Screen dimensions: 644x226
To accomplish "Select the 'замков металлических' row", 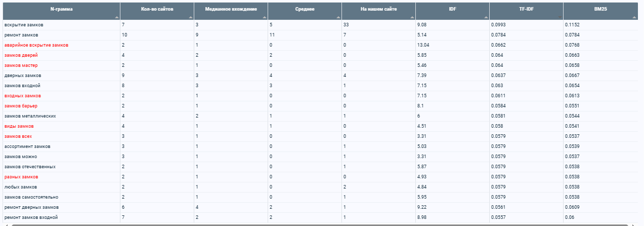I will point(322,116).
